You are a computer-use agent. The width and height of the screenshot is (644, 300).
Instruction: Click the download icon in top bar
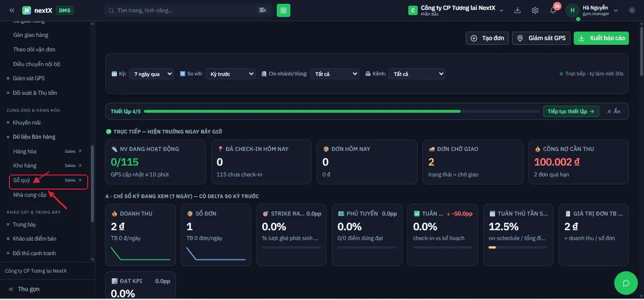pyautogui.click(x=517, y=10)
